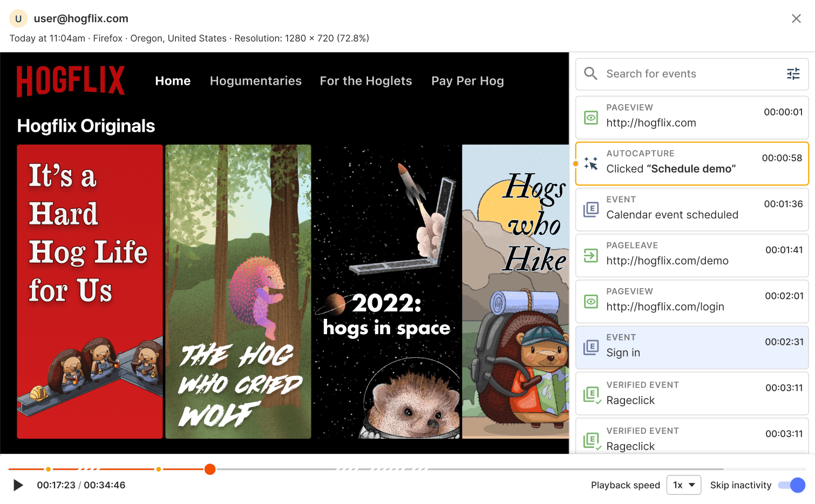The width and height of the screenshot is (815, 504).
Task: Click the magnifying glass search icon
Action: click(590, 74)
